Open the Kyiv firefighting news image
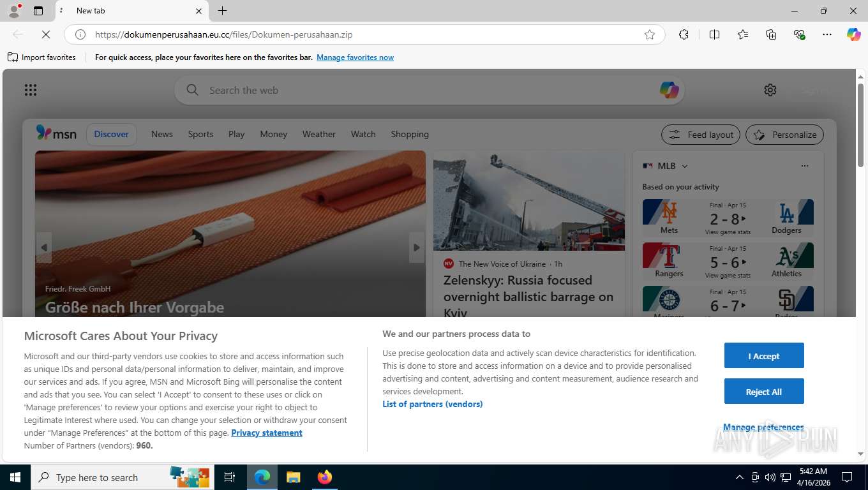Screen dimensions: 868x490 point(529,201)
